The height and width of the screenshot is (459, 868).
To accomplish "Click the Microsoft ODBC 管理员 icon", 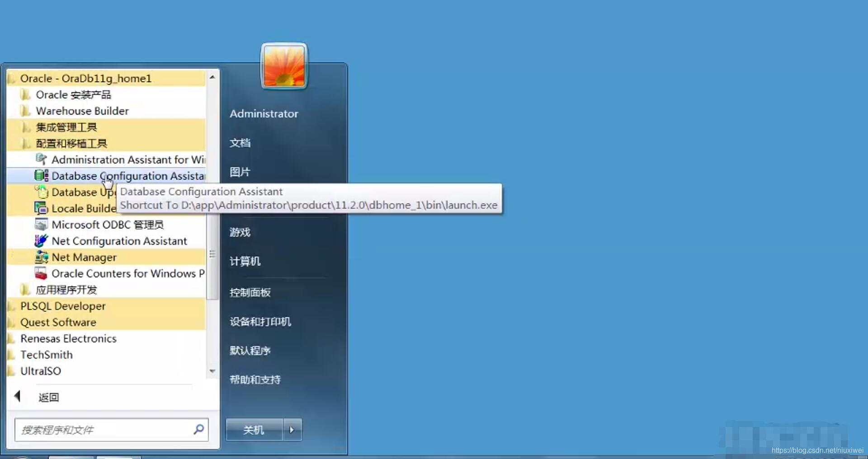I will [41, 224].
